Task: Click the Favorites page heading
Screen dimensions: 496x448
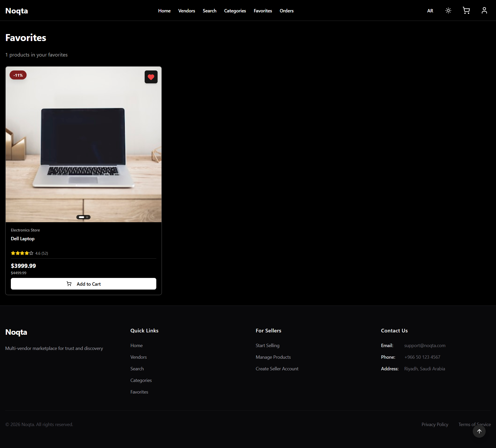Action: tap(26, 38)
